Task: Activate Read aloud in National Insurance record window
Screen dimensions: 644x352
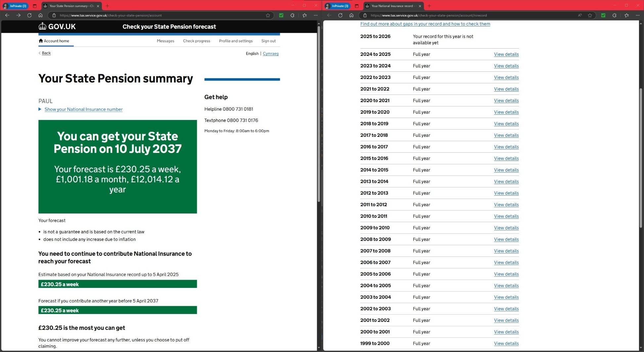Action: pyautogui.click(x=580, y=15)
